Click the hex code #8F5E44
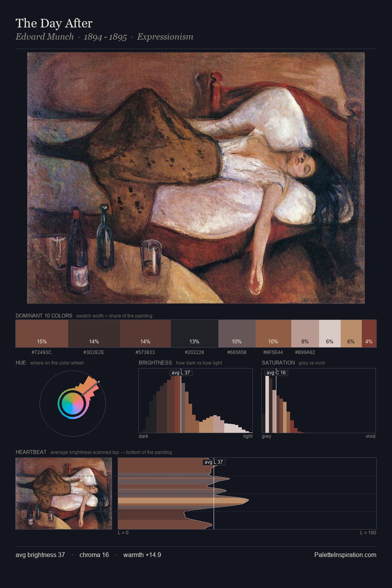 click(273, 352)
